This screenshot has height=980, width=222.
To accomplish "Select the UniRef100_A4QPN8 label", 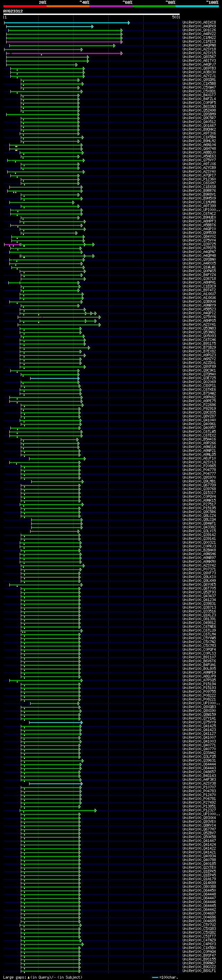I will (x=199, y=45).
